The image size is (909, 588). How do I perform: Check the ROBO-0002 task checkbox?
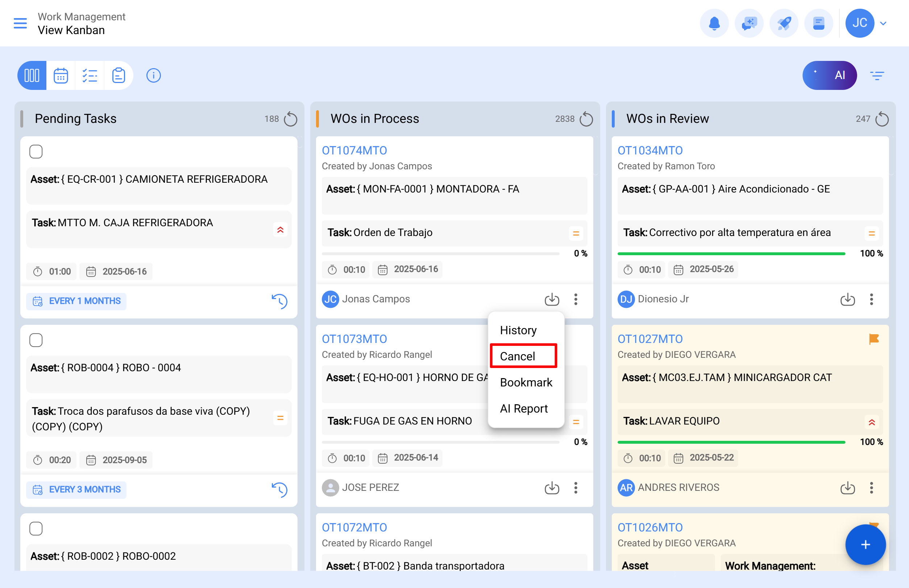tap(36, 529)
